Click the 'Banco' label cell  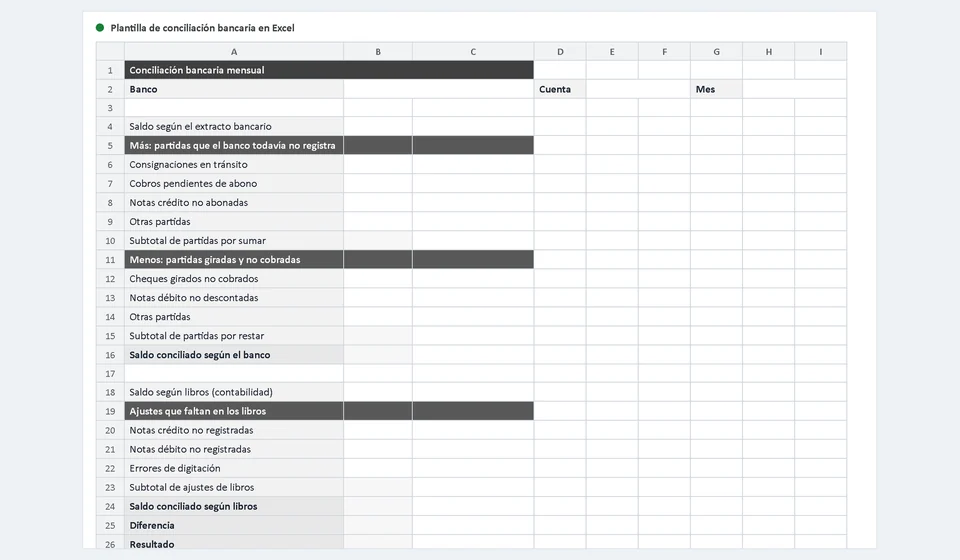[234, 89]
